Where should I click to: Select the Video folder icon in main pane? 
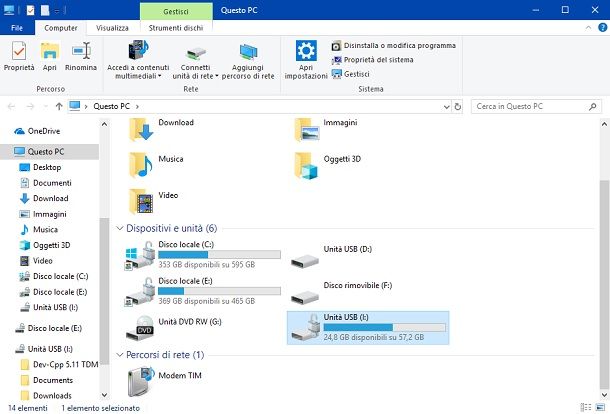click(x=140, y=202)
